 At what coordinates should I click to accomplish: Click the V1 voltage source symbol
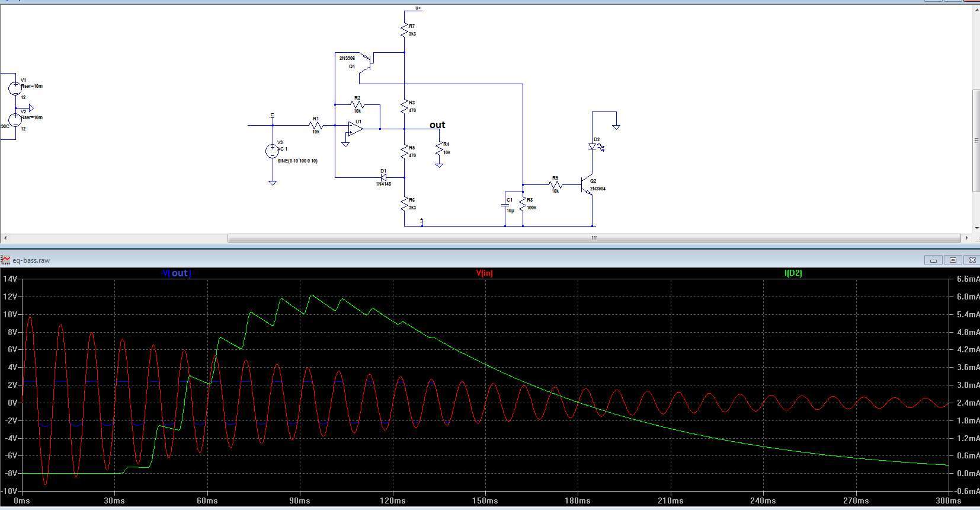point(15,88)
